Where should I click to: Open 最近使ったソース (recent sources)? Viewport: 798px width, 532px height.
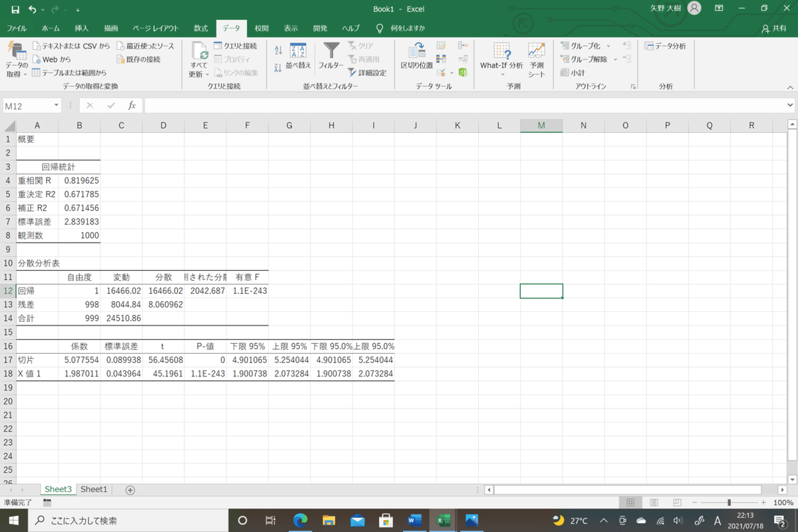click(x=145, y=46)
